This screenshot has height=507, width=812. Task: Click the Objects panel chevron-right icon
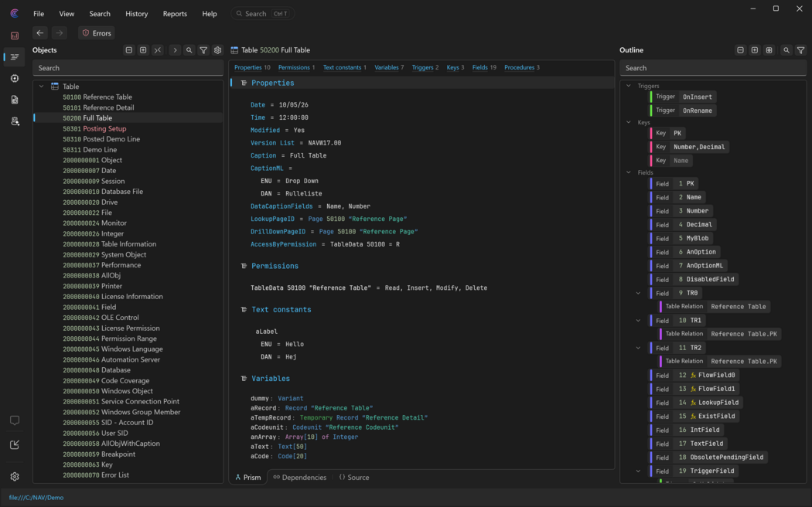pos(175,50)
